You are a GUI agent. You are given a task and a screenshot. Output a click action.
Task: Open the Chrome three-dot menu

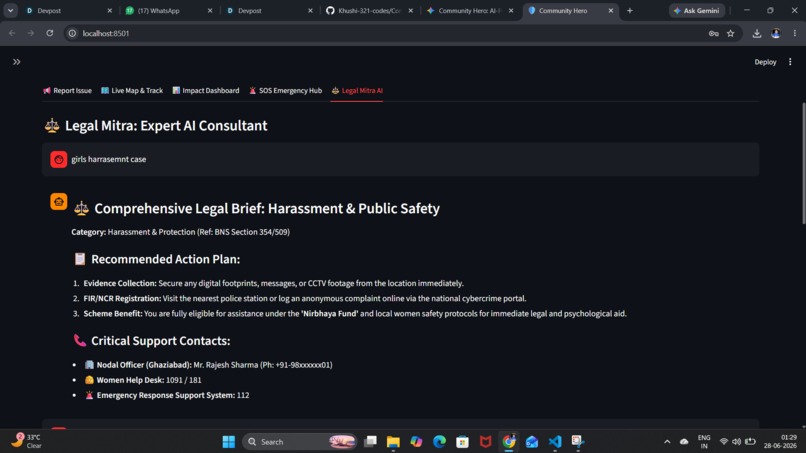[795, 33]
